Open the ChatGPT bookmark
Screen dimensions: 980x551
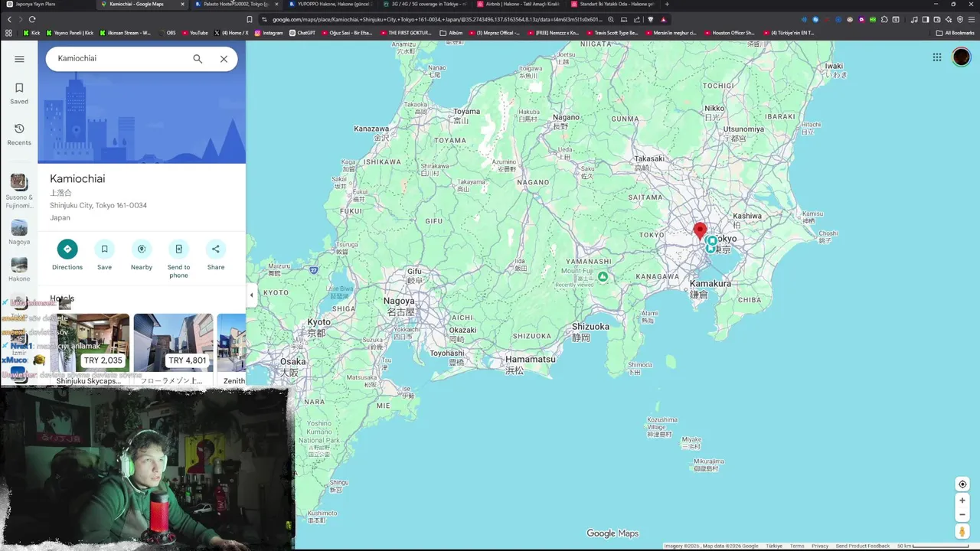[302, 33]
